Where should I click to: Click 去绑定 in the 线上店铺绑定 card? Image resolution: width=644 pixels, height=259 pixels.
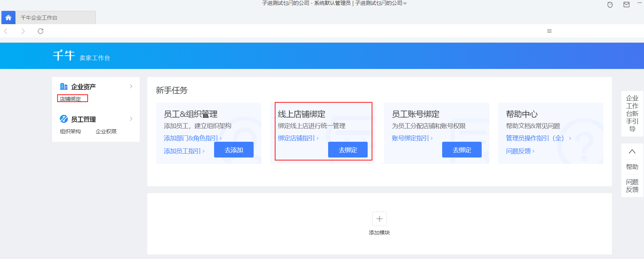tap(348, 150)
